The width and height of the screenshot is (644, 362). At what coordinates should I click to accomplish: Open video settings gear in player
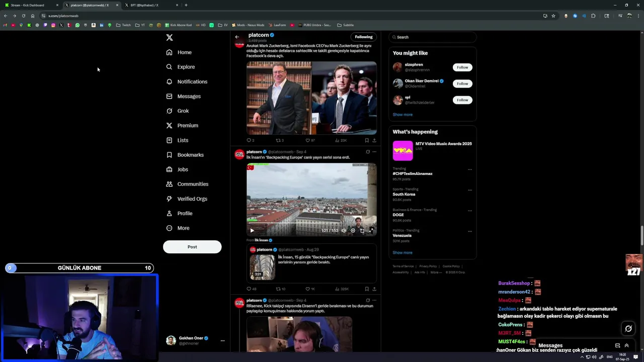[353, 231]
